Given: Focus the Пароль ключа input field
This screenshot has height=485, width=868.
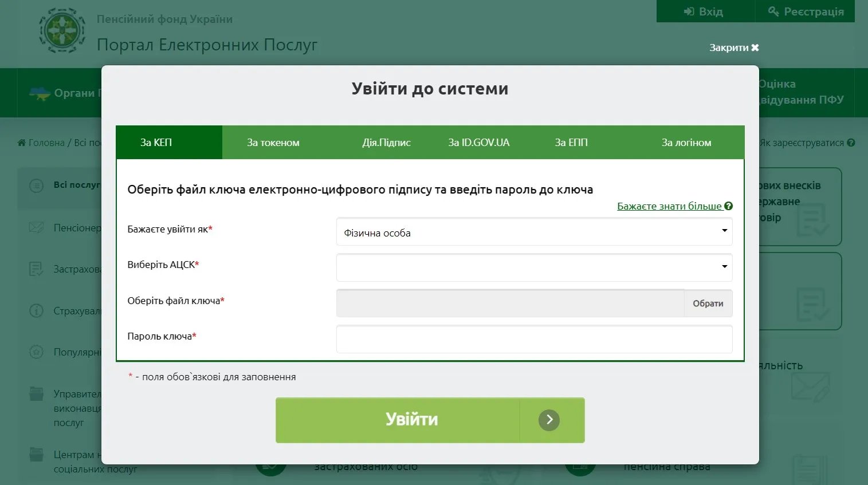Looking at the screenshot, I should (534, 339).
